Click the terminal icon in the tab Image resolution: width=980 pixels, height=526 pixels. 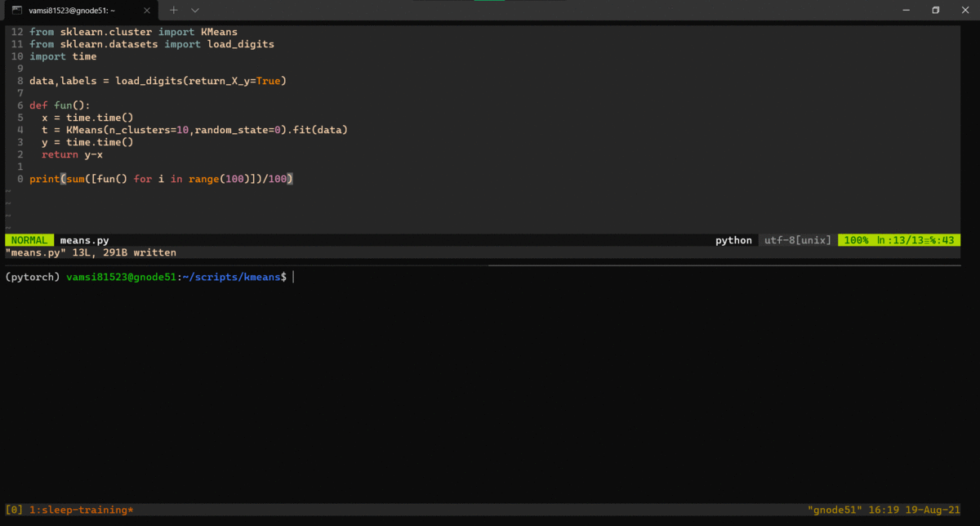pos(16,10)
